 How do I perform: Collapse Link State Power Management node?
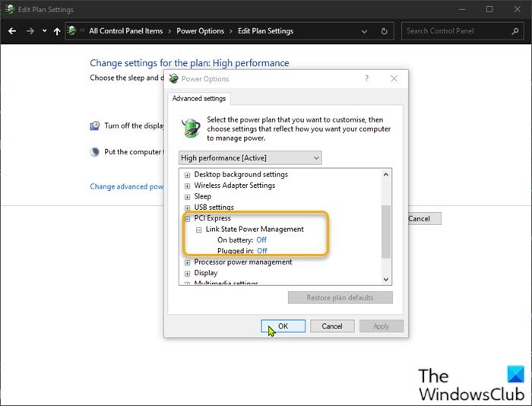tap(199, 230)
